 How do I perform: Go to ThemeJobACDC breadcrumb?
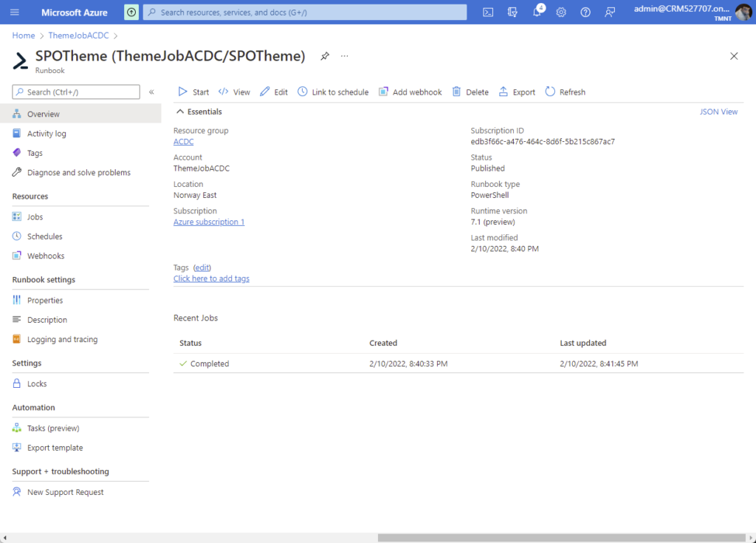pos(78,35)
